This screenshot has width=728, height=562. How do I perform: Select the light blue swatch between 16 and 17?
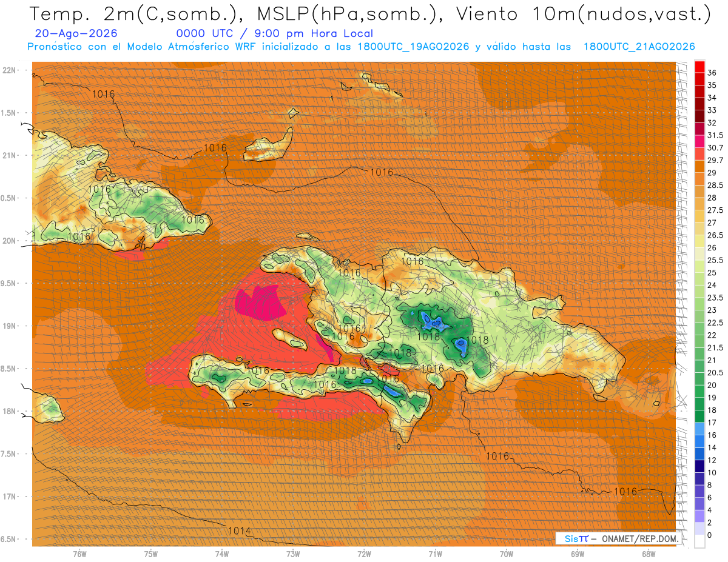(x=699, y=429)
